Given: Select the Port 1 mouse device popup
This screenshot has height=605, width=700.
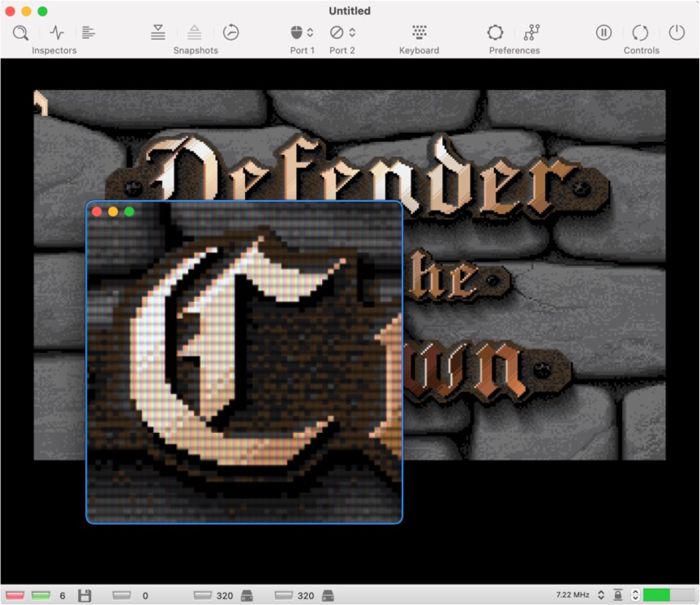Looking at the screenshot, I should pos(302,32).
